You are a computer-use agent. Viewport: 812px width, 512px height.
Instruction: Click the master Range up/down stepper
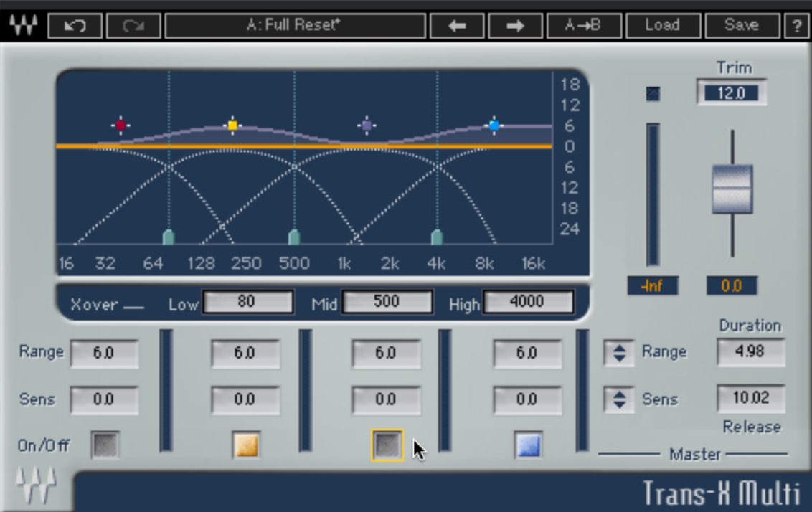coord(619,353)
